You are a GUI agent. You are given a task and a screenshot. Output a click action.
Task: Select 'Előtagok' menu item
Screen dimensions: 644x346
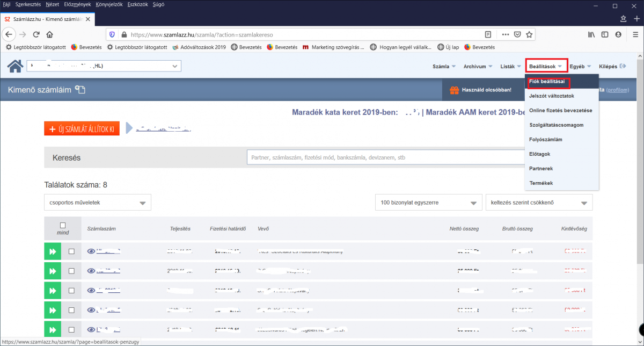coord(562,154)
